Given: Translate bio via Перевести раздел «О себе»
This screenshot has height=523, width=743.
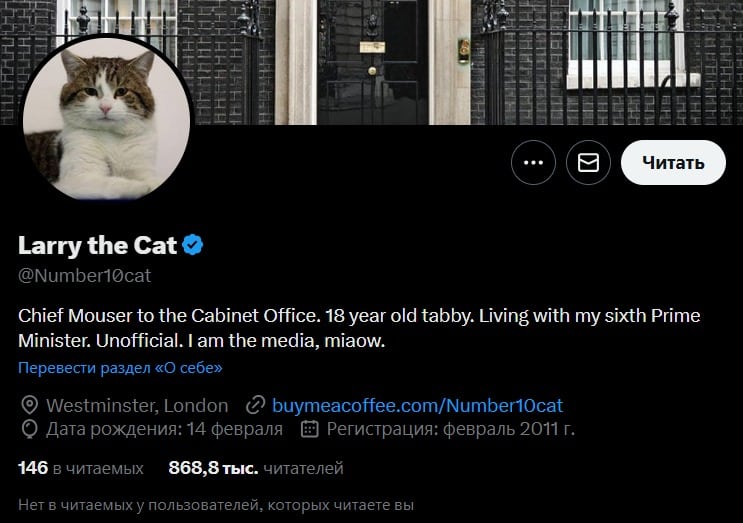Looking at the screenshot, I should tap(120, 368).
